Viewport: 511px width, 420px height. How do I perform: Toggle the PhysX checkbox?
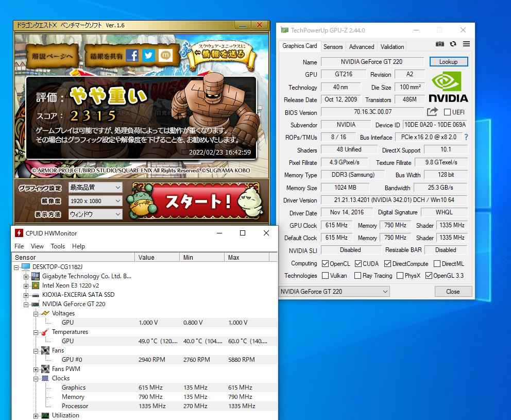(x=400, y=276)
